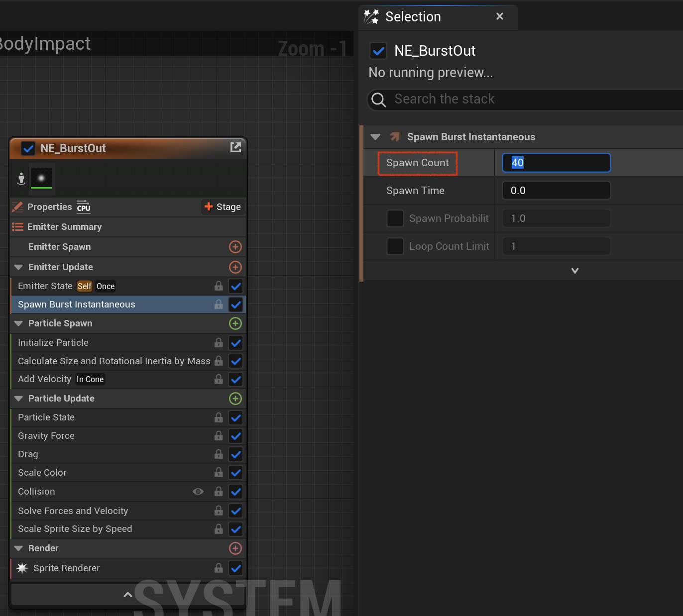
Task: Disable Spawn Burst Instantaneous module checkbox
Action: tap(236, 305)
